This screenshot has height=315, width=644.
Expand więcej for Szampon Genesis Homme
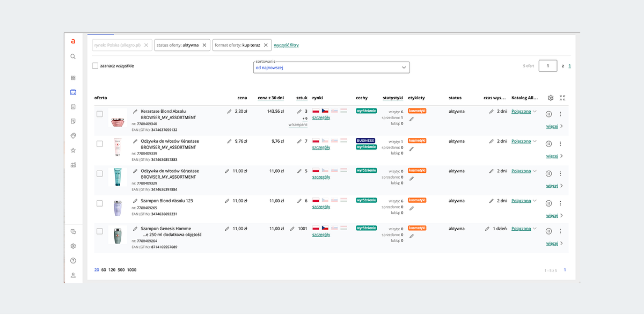pyautogui.click(x=554, y=243)
